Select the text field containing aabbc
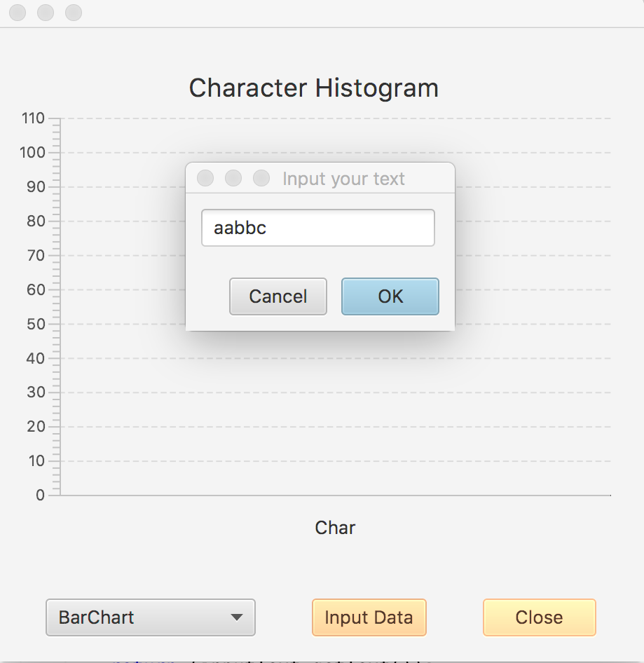The image size is (644, 663). tap(317, 227)
